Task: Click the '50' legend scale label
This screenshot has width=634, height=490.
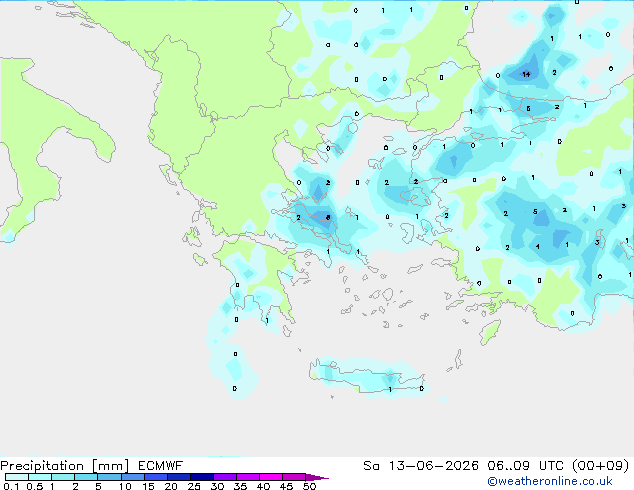Action: [x=309, y=486]
